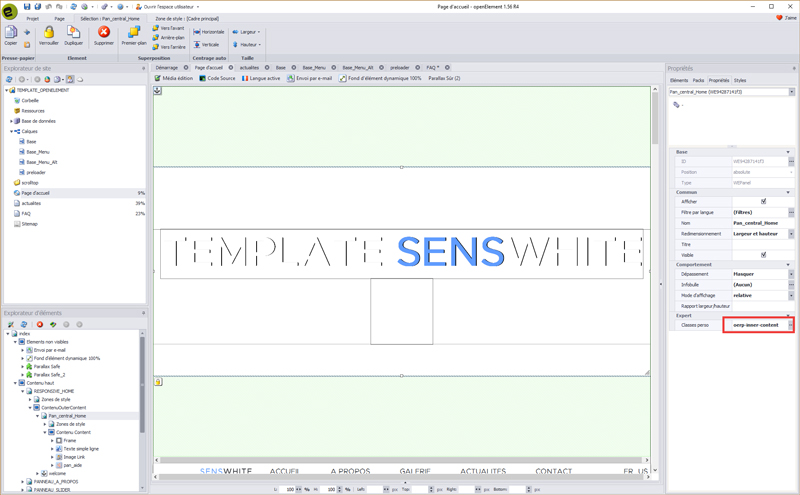This screenshot has width=800, height=495.
Task: Switch to Eléments properties tab
Action: (x=679, y=80)
